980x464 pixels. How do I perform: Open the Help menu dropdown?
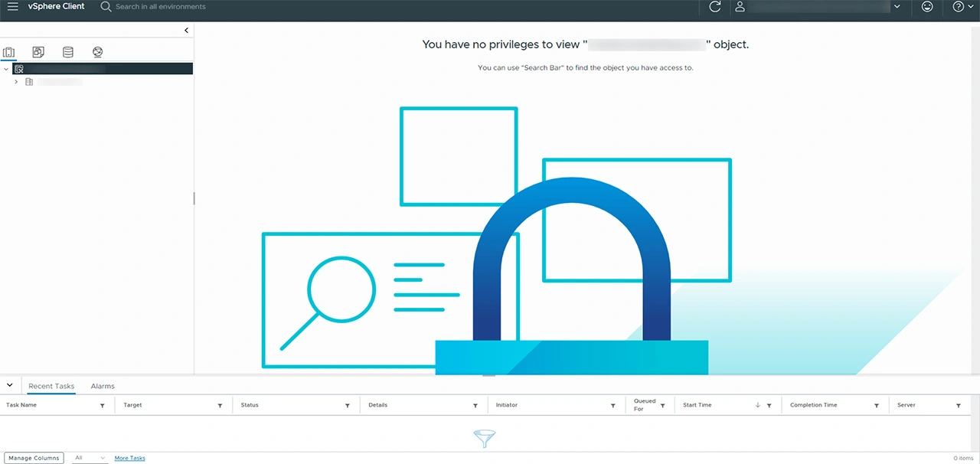point(962,7)
